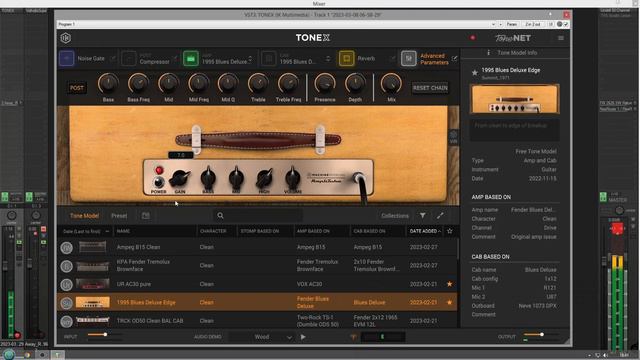
Task: Click the amp VOLUME knob
Action: [x=292, y=177]
